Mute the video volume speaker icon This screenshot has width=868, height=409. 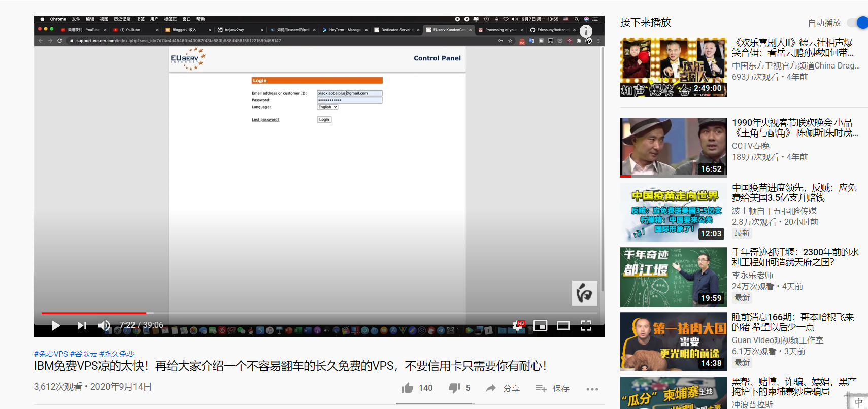coord(104,325)
